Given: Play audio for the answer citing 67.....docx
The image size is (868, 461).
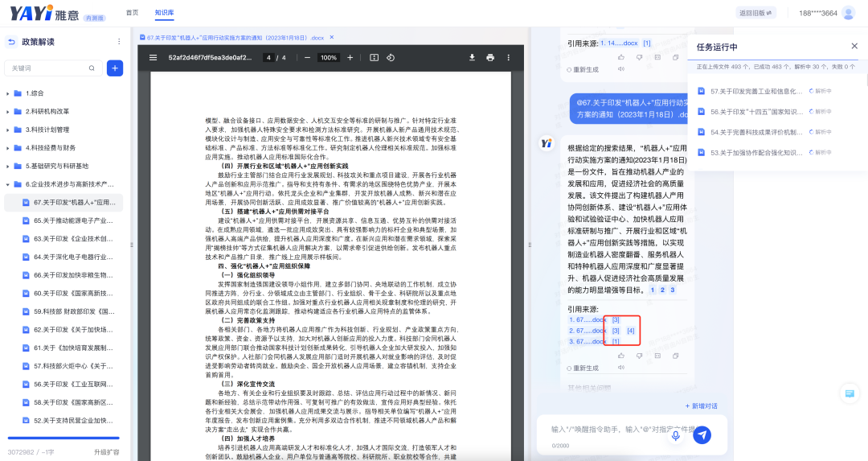Looking at the screenshot, I should coord(621,368).
